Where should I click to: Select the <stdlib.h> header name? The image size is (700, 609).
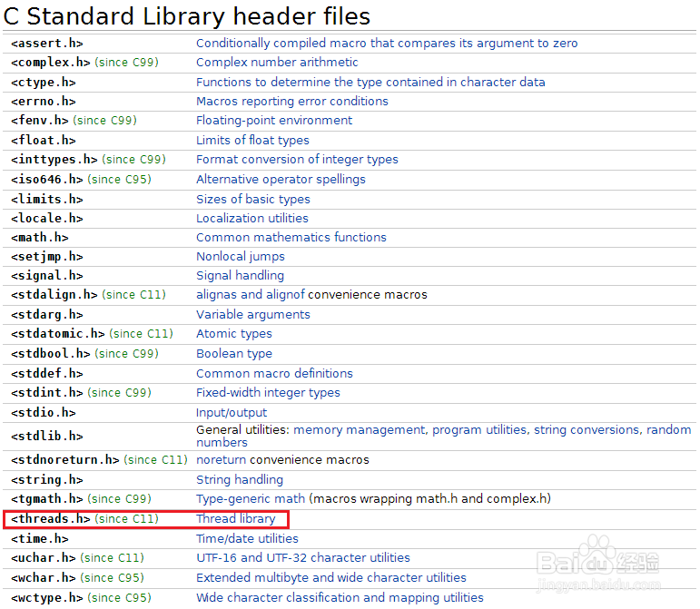click(47, 437)
